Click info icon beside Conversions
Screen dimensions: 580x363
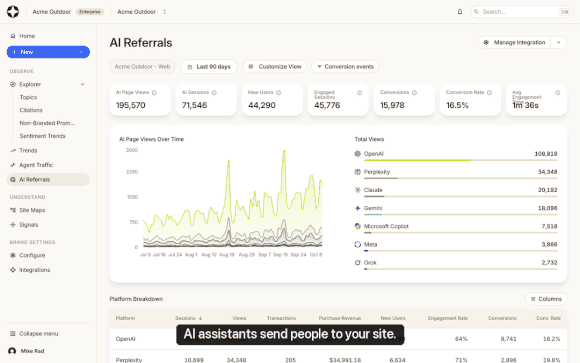pyautogui.click(x=414, y=93)
